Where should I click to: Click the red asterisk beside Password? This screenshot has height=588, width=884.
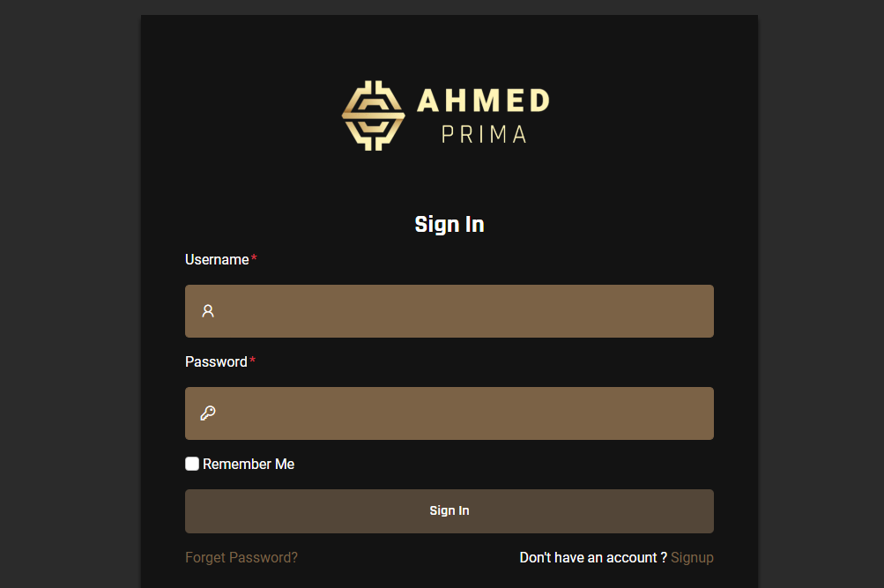(252, 361)
